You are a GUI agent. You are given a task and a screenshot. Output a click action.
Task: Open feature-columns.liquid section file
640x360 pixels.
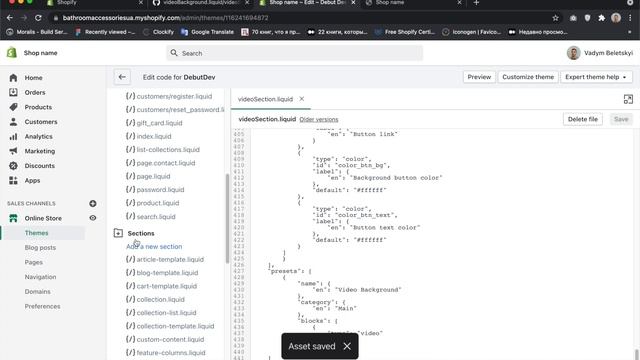coord(166,353)
